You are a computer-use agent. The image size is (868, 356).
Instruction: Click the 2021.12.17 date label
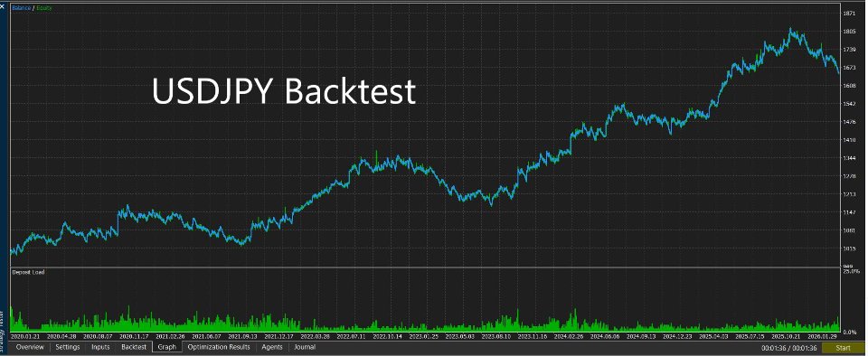click(279, 335)
